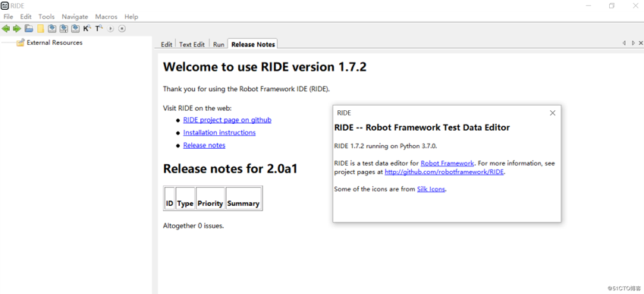644x294 pixels.
Task: Click the Save All icon with page marker
Action: pos(64,28)
